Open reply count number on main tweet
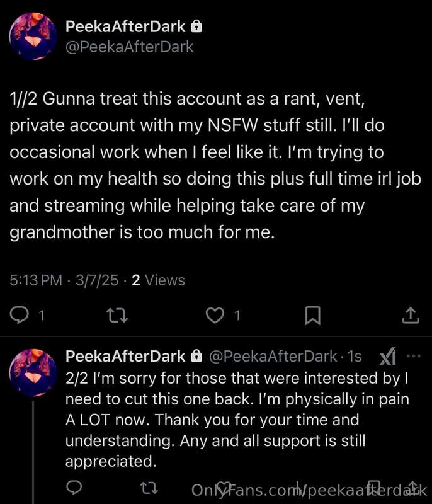432x504 pixels. (x=42, y=316)
